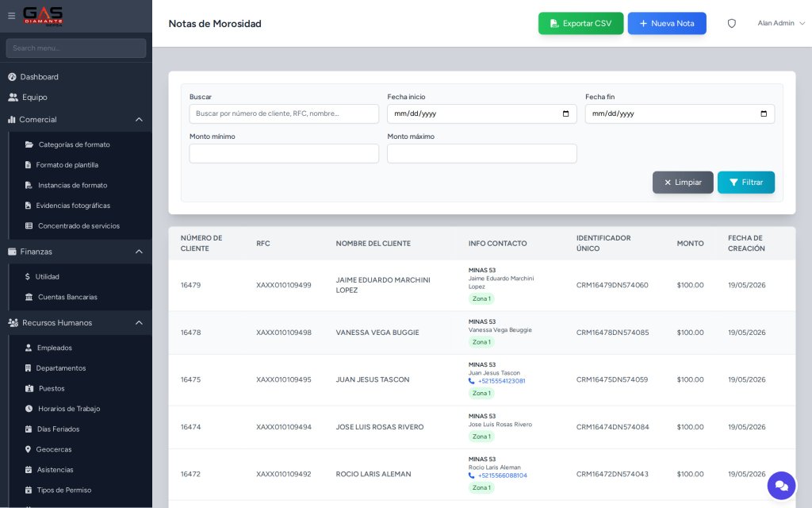Apply filters with the Filtrar button
The height and width of the screenshot is (508, 812).
click(745, 183)
